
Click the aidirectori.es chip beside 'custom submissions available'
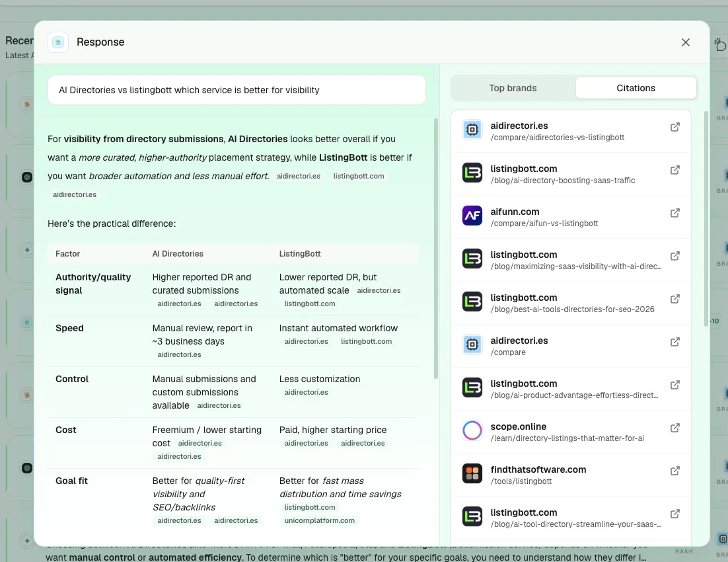point(219,405)
